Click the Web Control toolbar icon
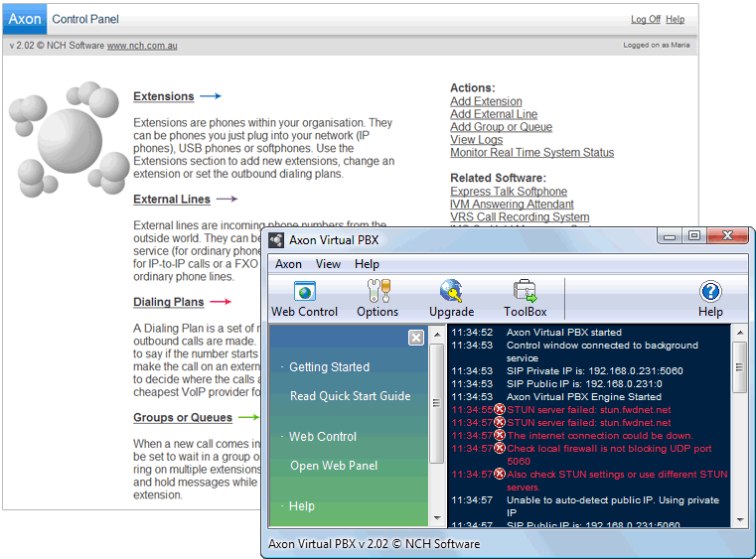Screen dimensions: 756x559 (x=305, y=292)
